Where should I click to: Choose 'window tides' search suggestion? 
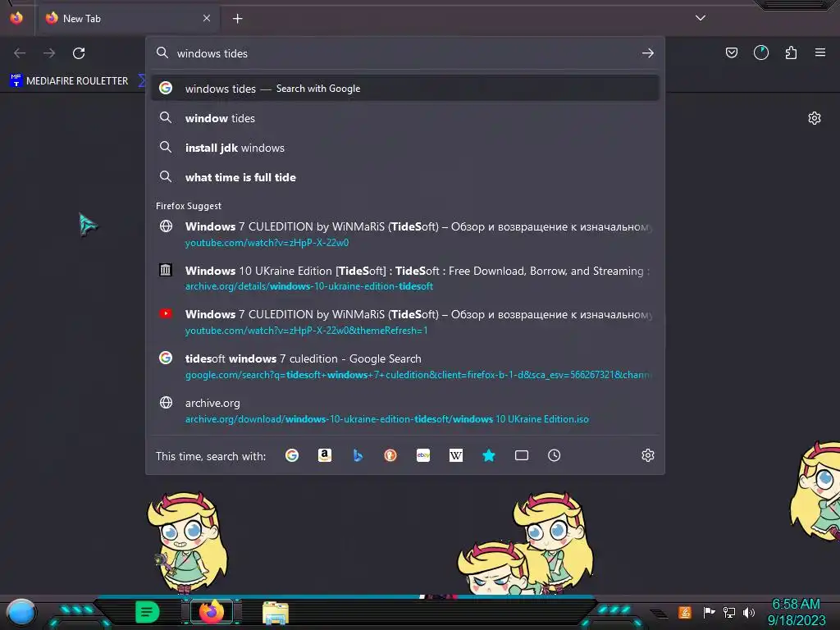click(405, 118)
